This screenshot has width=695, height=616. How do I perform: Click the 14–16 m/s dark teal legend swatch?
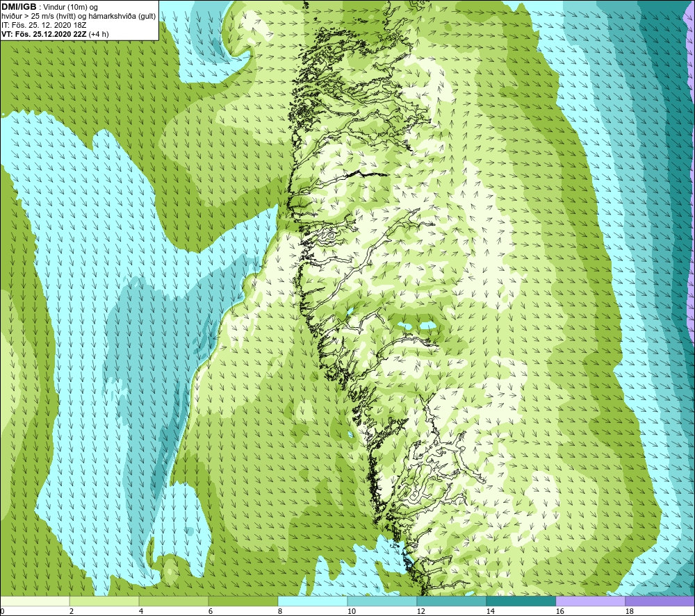(521, 601)
